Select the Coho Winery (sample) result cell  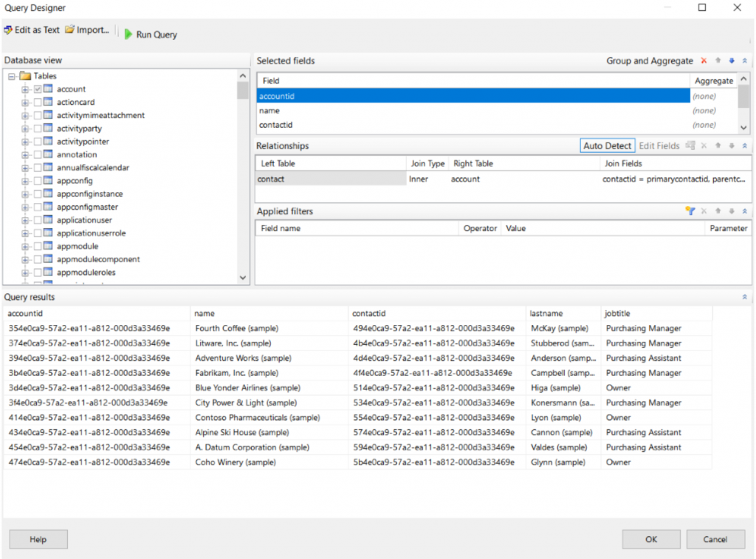[x=269, y=462]
